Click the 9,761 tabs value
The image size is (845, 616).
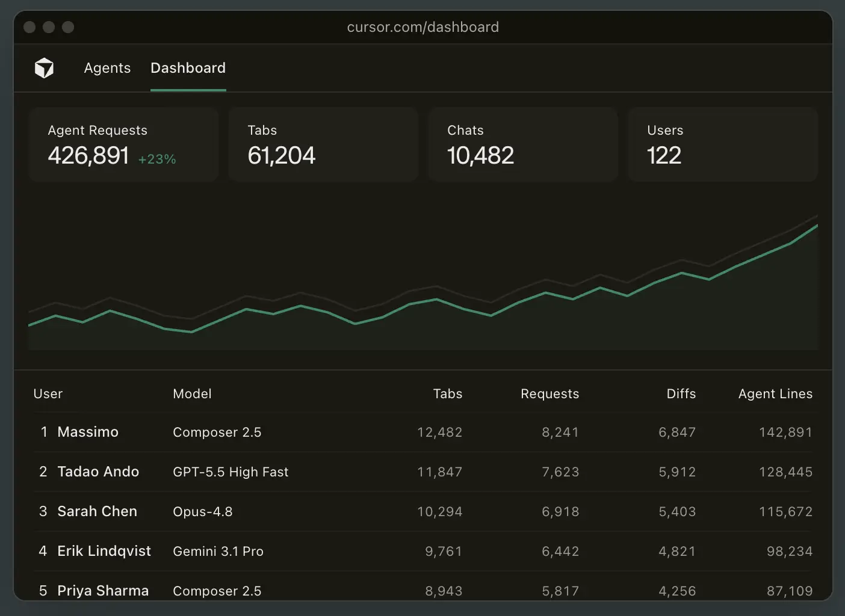pyautogui.click(x=444, y=552)
